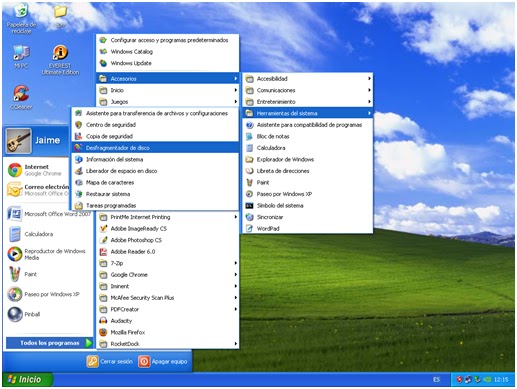Click the ES language indicator
The width and height of the screenshot is (517, 389).
436,379
